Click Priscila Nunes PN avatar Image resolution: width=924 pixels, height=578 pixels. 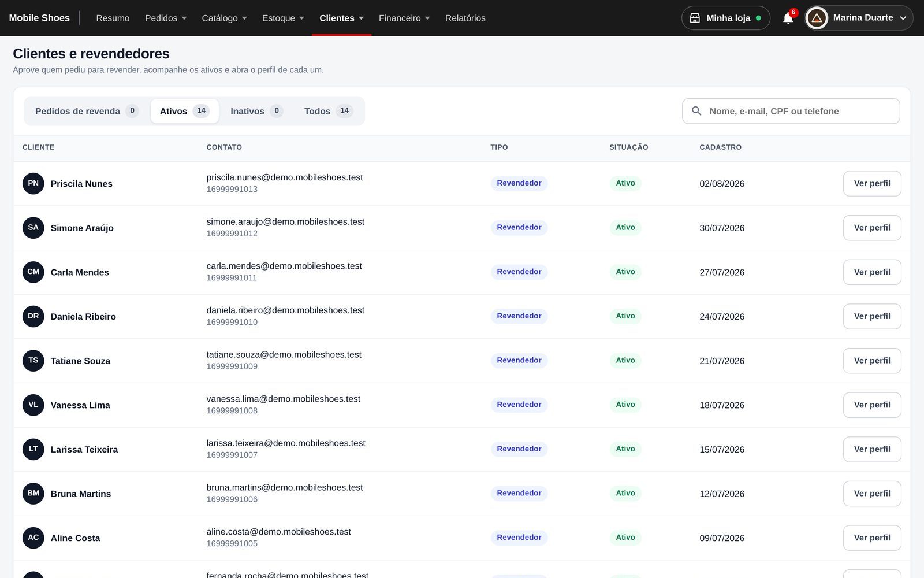coord(33,183)
